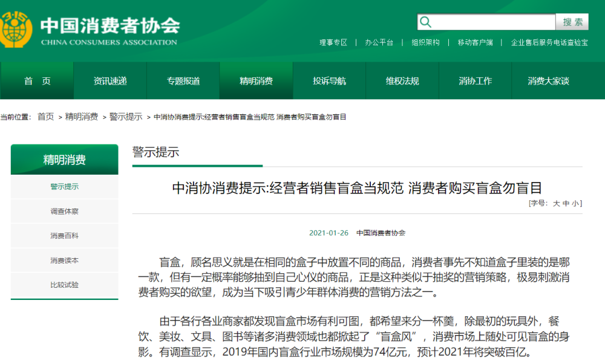This screenshot has height=364, width=605.
Task: Select 警示提示 in the left sidebar
Action: (64, 187)
